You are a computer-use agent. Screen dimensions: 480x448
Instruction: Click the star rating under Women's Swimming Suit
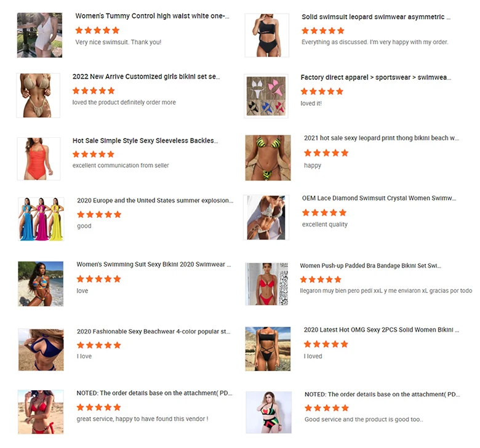point(98,279)
